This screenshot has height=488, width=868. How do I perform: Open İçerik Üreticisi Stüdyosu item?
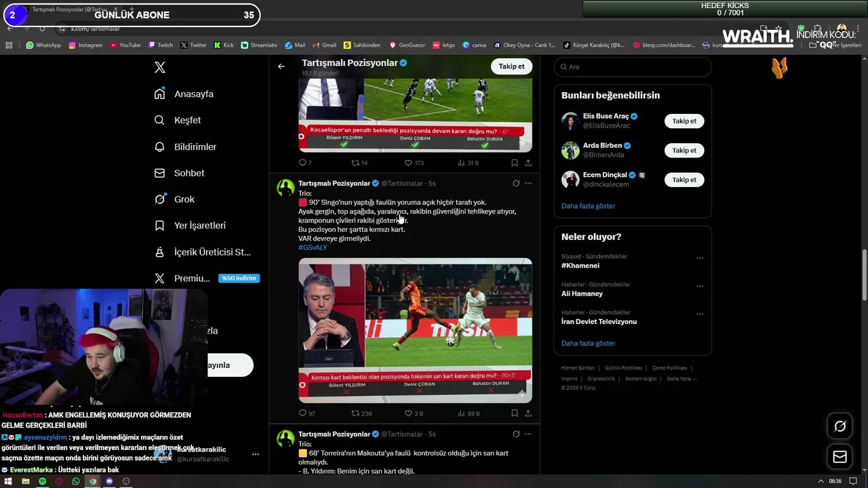203,252
